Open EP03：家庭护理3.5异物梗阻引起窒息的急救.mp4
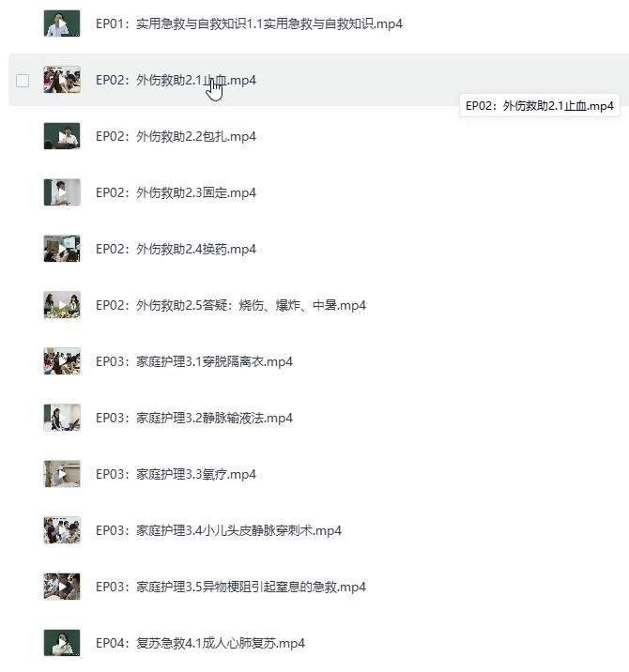Viewport: 629px width, 672px height. (x=231, y=587)
